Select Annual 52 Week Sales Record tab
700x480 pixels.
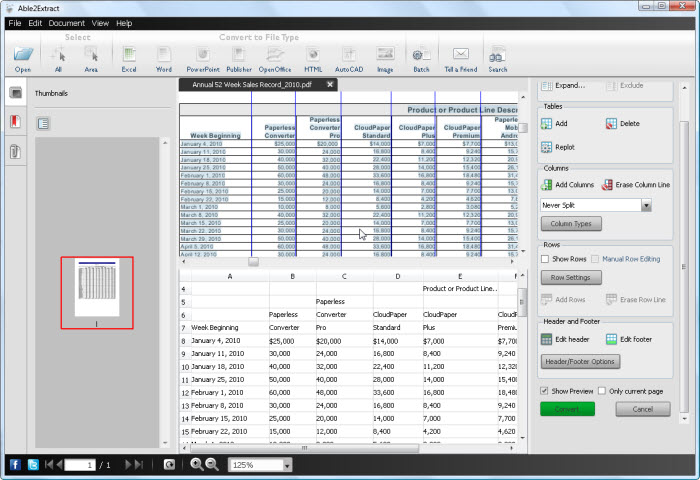coord(252,84)
